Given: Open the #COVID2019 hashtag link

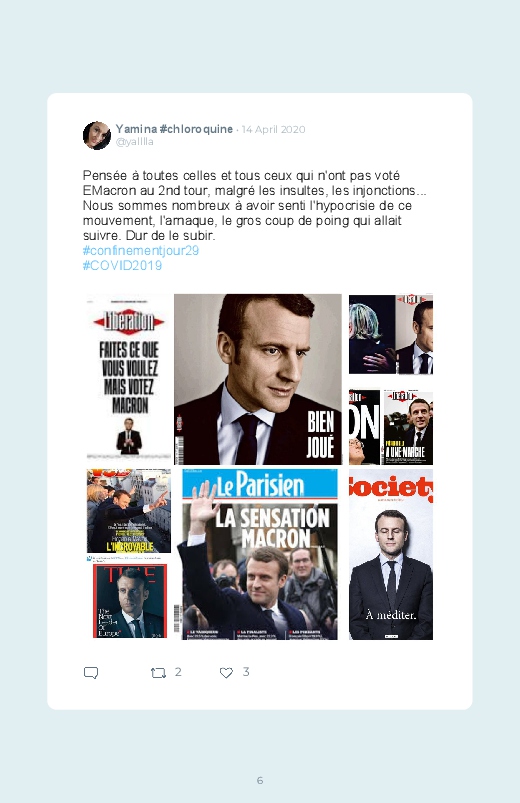Looking at the screenshot, I should click(122, 265).
